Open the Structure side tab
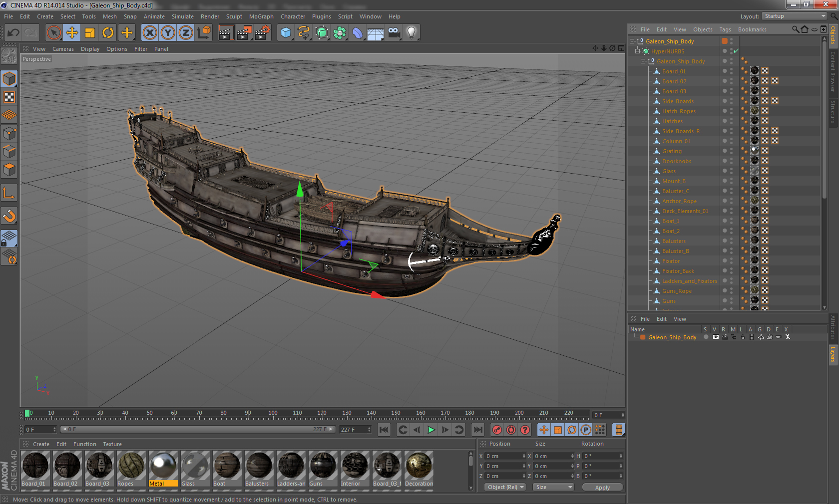Image resolution: width=839 pixels, height=504 pixels. (x=833, y=112)
